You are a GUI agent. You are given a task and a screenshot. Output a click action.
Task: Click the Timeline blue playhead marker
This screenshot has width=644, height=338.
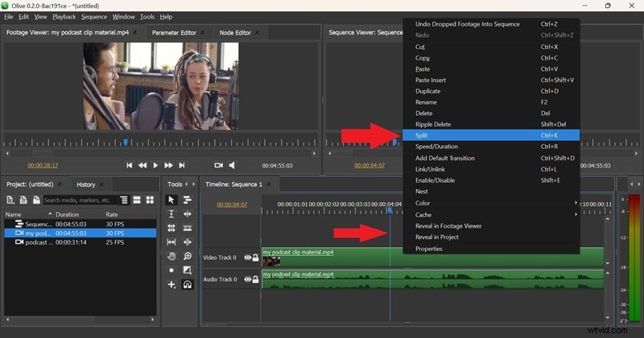coord(390,210)
